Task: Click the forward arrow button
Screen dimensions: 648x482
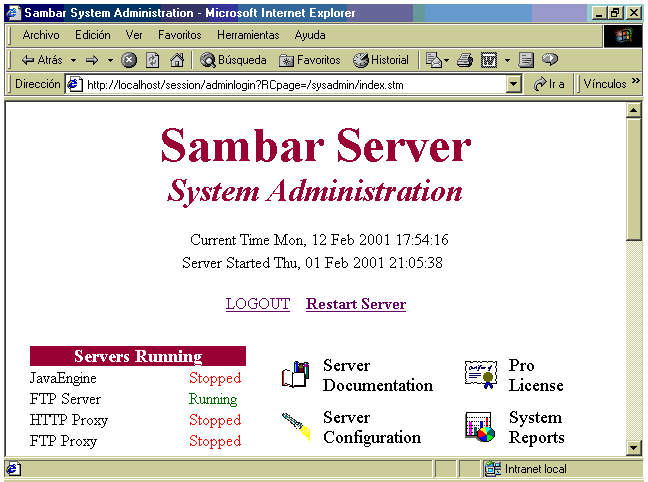Action: click(x=92, y=60)
